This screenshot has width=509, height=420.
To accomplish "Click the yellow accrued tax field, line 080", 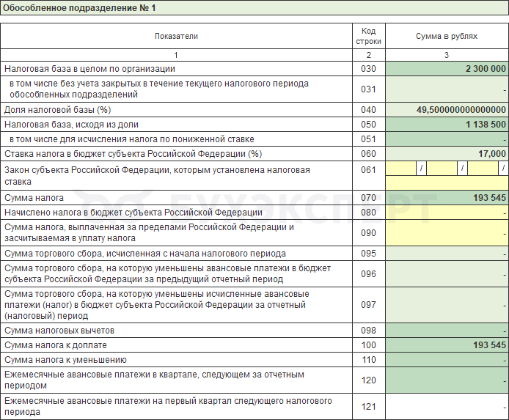I will tap(447, 213).
